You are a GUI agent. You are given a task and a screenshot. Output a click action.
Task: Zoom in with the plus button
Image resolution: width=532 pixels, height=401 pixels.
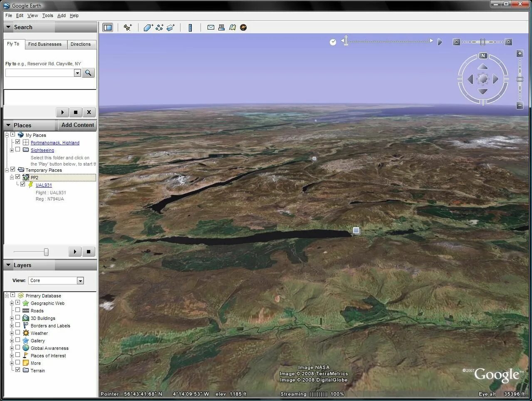pyautogui.click(x=520, y=54)
